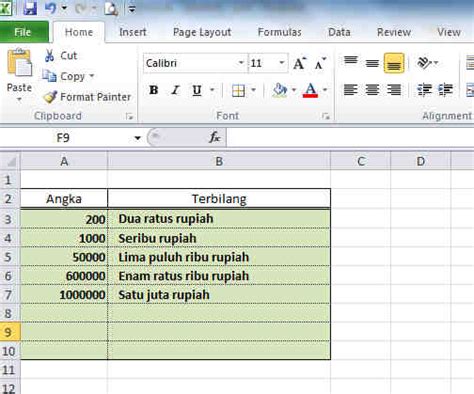Viewport: 474px width, 394px height.
Task: Click the Paste clipboard icon
Action: (x=20, y=63)
